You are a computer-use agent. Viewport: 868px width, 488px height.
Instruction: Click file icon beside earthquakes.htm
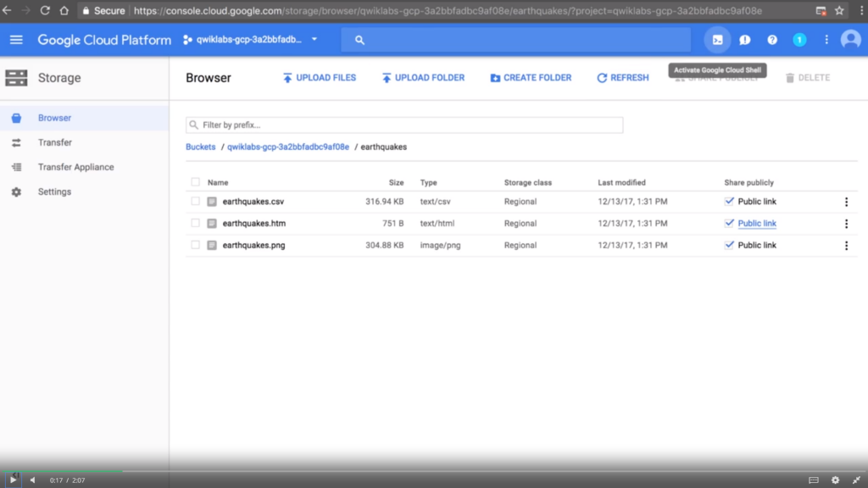pyautogui.click(x=212, y=224)
